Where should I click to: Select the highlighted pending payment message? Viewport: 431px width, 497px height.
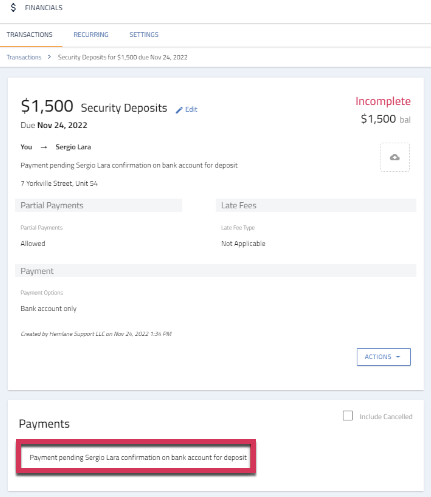[x=138, y=457]
